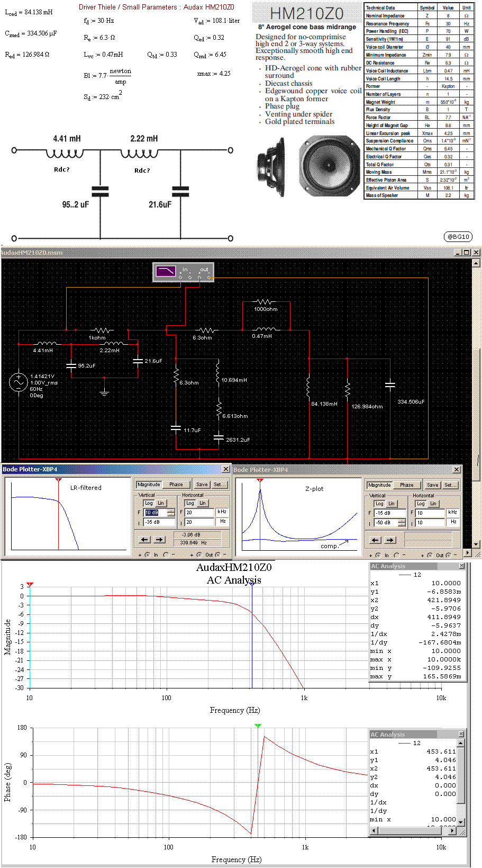Screen dimensions: 482x868
Task: Select the 126.984ohm resistor in the schematic
Action: [347, 390]
